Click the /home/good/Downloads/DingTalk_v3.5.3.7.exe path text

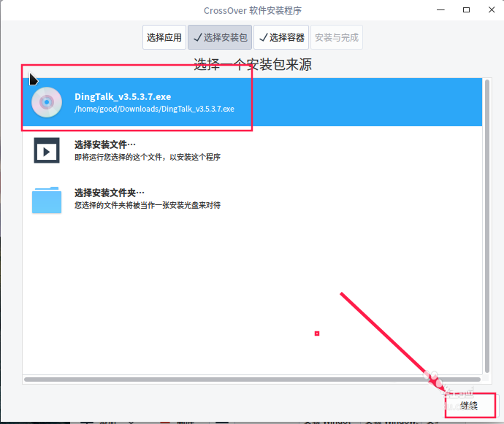(154, 109)
